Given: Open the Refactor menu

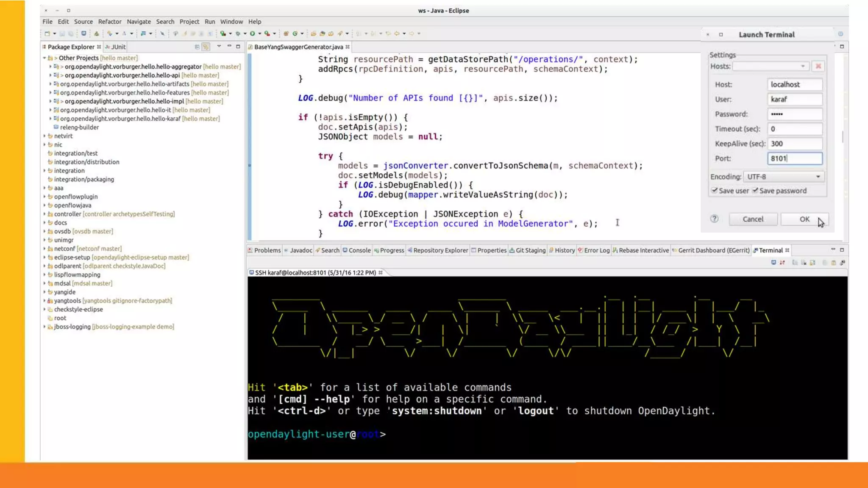Looking at the screenshot, I should pyautogui.click(x=109, y=22).
